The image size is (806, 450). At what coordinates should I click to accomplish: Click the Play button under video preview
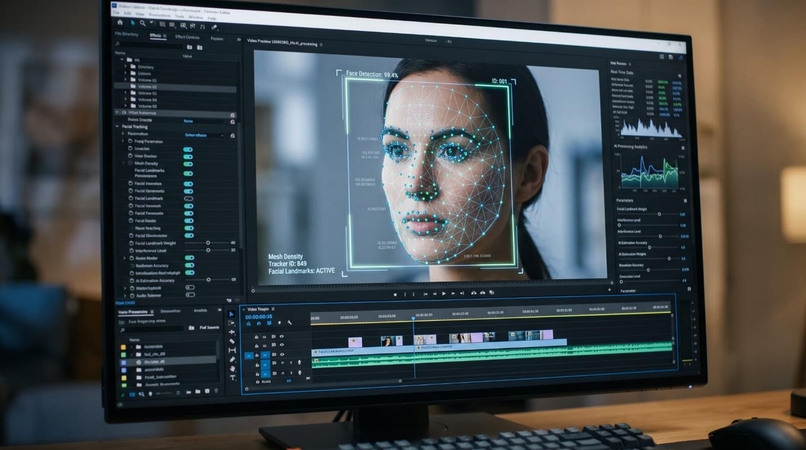point(444,294)
